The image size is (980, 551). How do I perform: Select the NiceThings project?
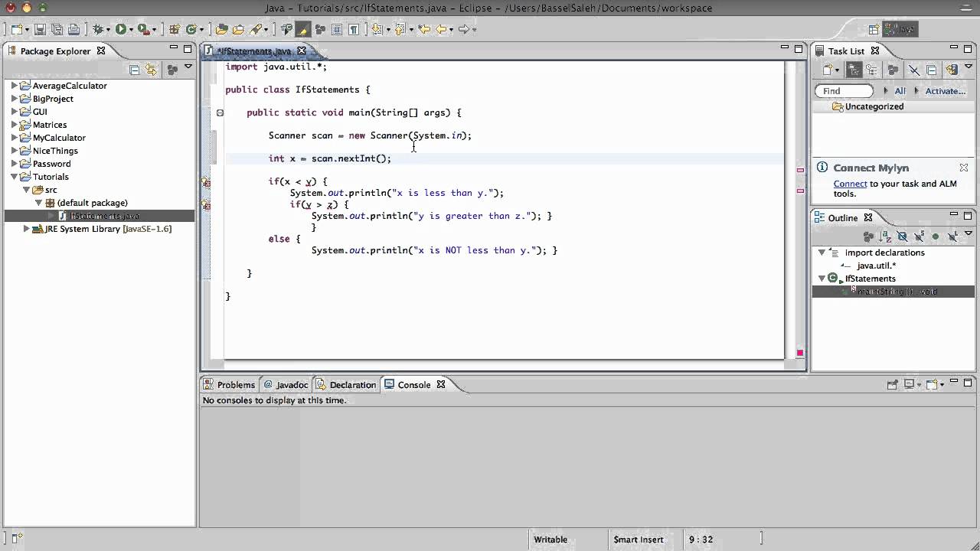tap(55, 151)
